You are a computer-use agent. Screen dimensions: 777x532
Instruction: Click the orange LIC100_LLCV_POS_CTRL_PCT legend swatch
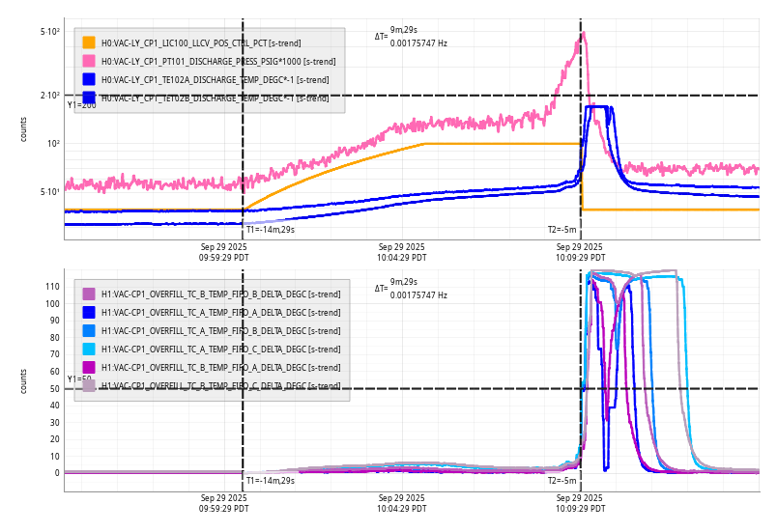pos(89,42)
